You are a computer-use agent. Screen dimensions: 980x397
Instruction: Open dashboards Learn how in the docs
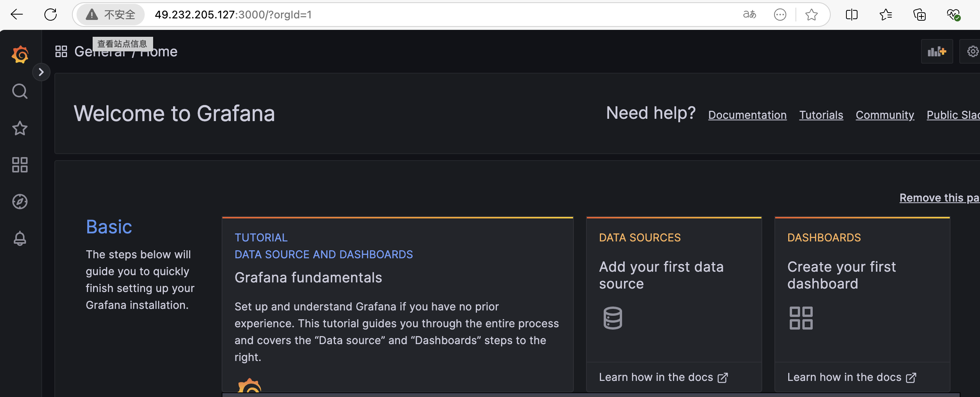tap(851, 377)
